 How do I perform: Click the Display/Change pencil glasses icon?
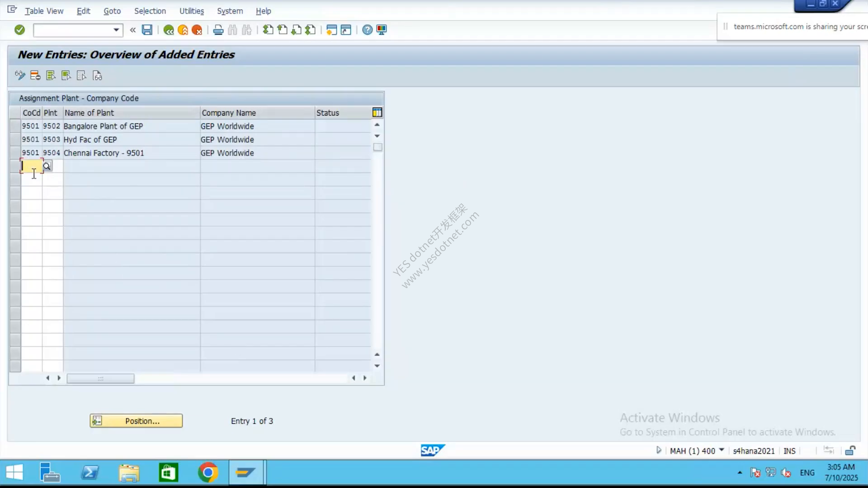click(x=20, y=75)
